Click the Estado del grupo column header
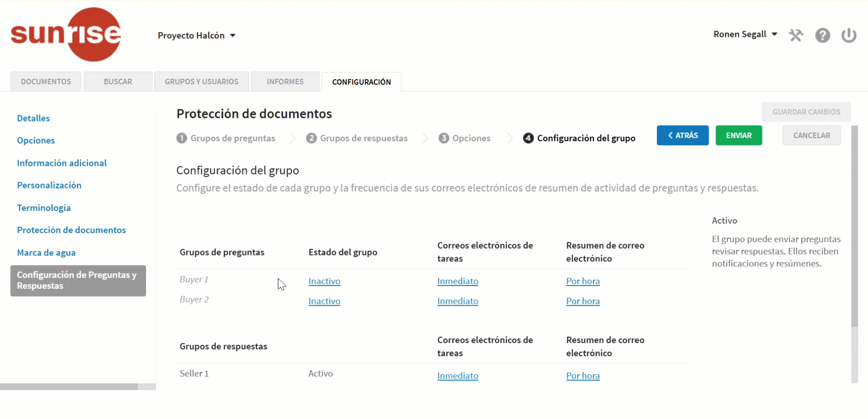Image resolution: width=868 pixels, height=419 pixels. (x=343, y=252)
